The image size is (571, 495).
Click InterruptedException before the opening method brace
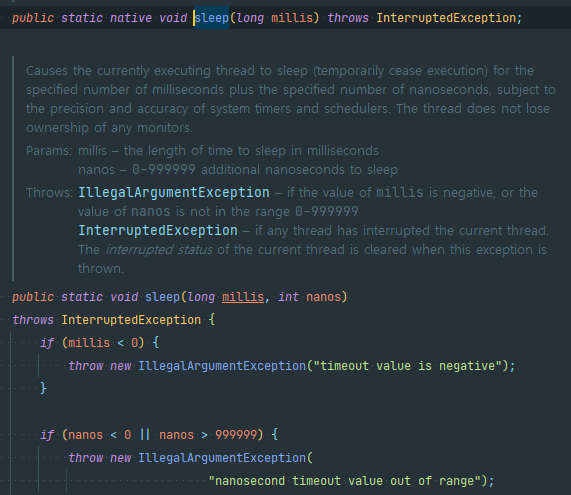pyautogui.click(x=131, y=320)
